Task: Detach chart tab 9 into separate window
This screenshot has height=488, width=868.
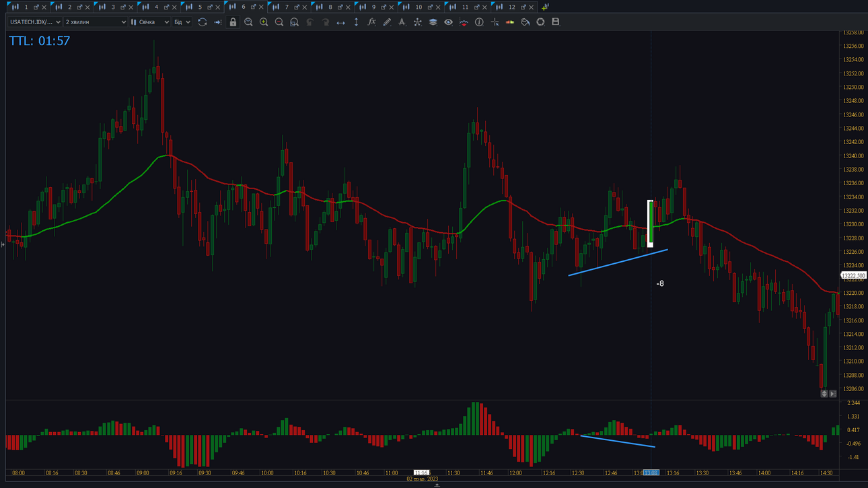Action: pyautogui.click(x=384, y=7)
